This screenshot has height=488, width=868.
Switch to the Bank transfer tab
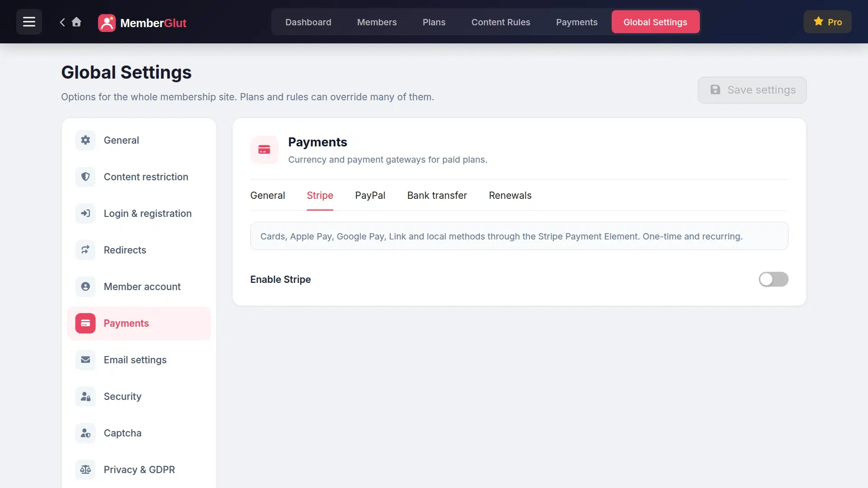437,195
